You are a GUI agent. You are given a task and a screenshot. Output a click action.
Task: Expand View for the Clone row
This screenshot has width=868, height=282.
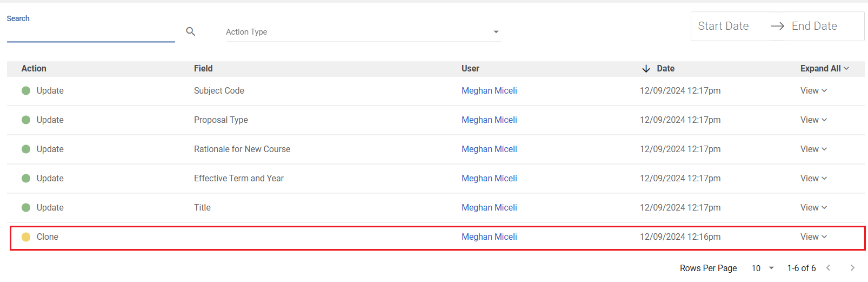tap(813, 237)
